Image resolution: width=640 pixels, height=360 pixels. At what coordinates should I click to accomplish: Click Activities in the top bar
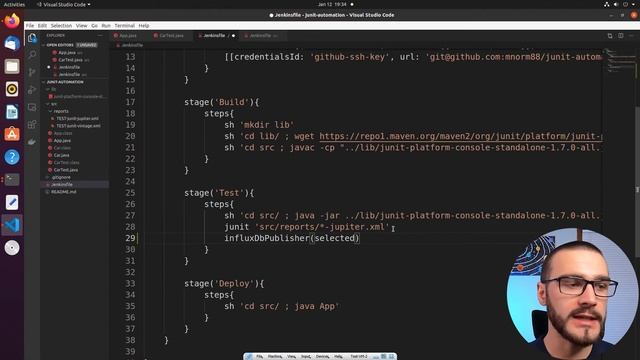(x=14, y=4)
